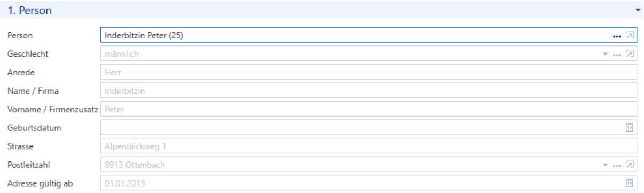This screenshot has height=193, width=644.
Task: Focus the Vorname / Firmenzusatz field
Action: (x=368, y=109)
